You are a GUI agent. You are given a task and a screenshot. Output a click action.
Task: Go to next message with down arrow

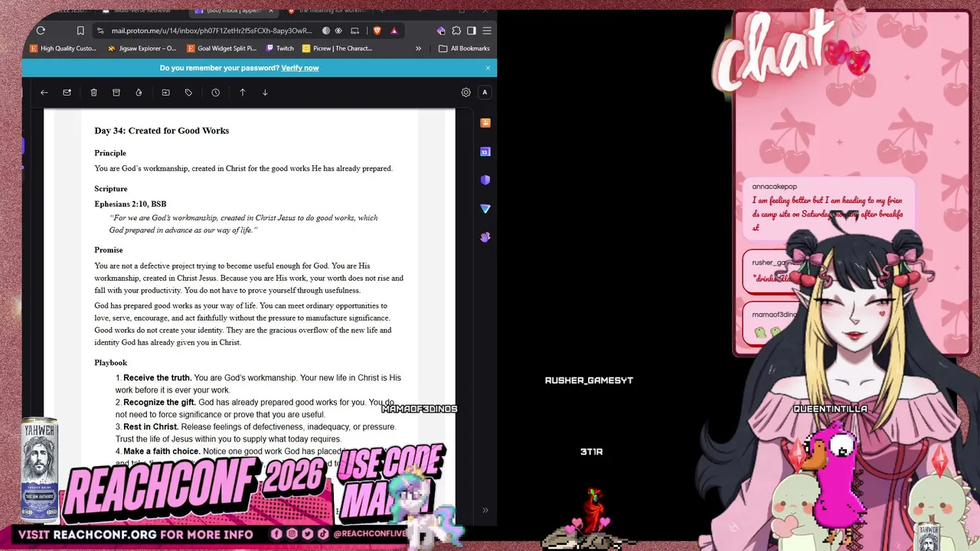point(265,93)
